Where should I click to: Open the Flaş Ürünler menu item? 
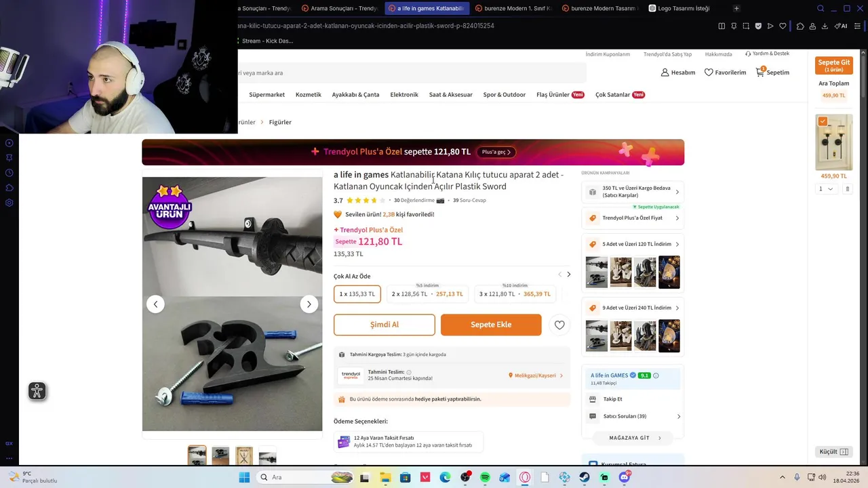tap(560, 95)
